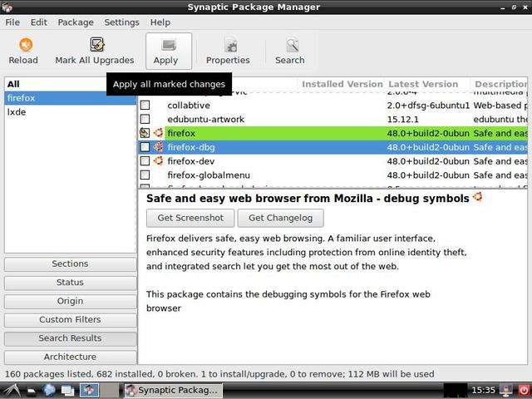Click marked-for-upgrade status box of firefox
The width and height of the screenshot is (532, 399).
(145, 133)
